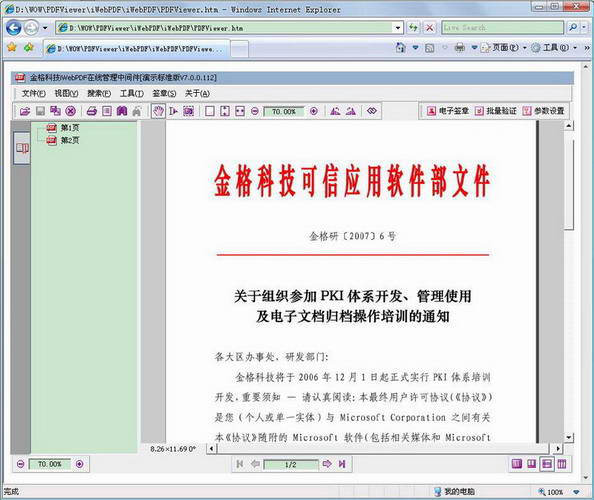Viewport: 594px width, 500px height.
Task: Go to first page button
Action: click(x=240, y=464)
